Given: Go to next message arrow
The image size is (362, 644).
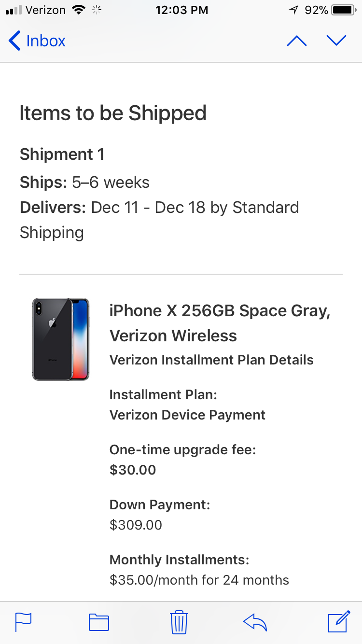Looking at the screenshot, I should (x=336, y=41).
